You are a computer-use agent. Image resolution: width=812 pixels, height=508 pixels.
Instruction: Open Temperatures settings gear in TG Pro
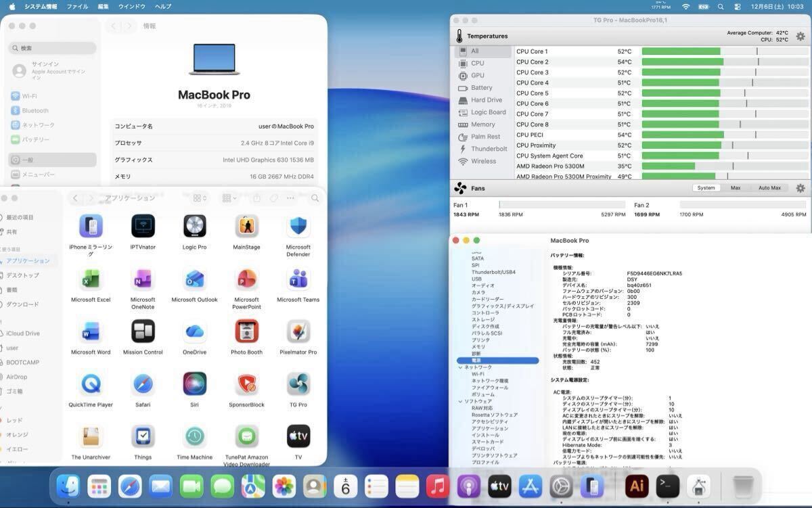tap(800, 37)
